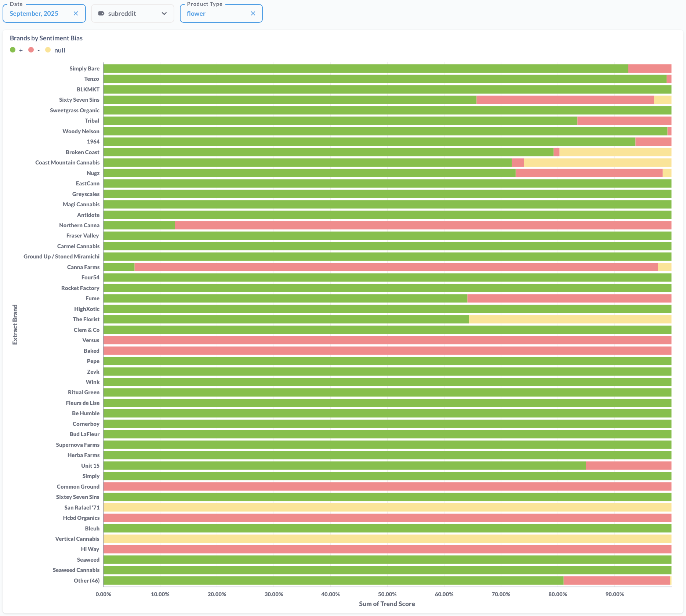This screenshot has width=686, height=616.
Task: Remove the flower product type filter
Action: pos(253,14)
